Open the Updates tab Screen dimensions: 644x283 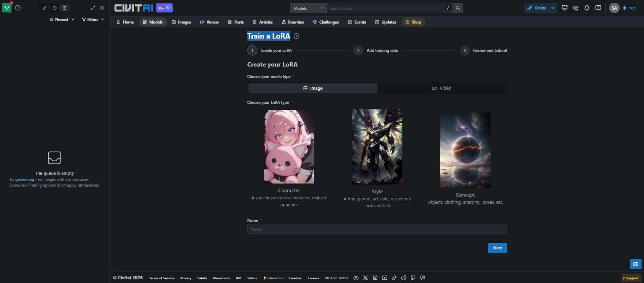[x=386, y=22]
